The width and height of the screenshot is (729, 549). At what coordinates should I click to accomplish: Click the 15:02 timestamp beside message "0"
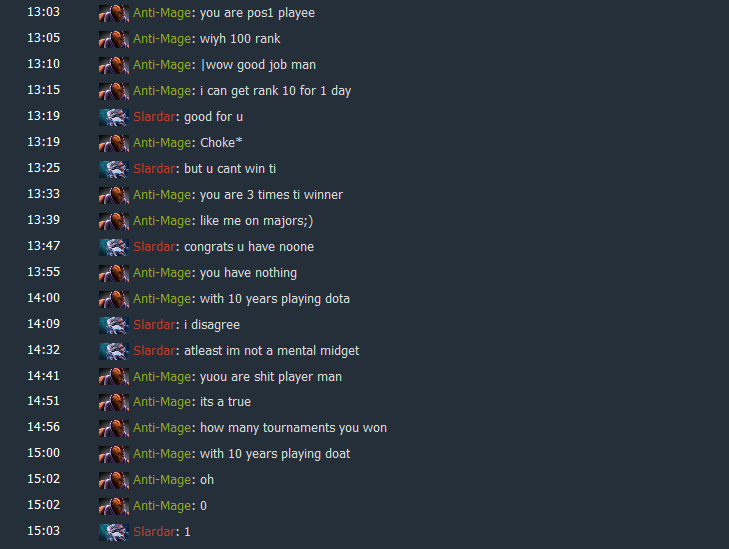[x=44, y=505]
